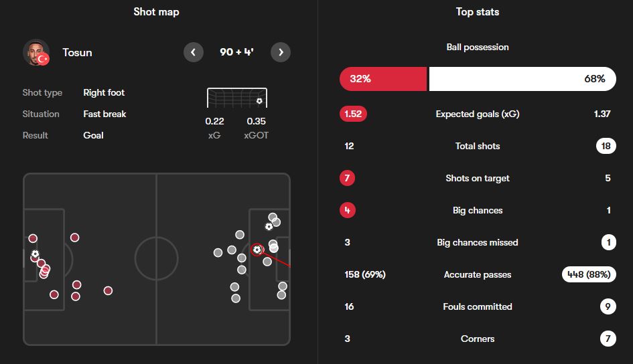
Task: Open the Top stats heading
Action: tap(478, 12)
